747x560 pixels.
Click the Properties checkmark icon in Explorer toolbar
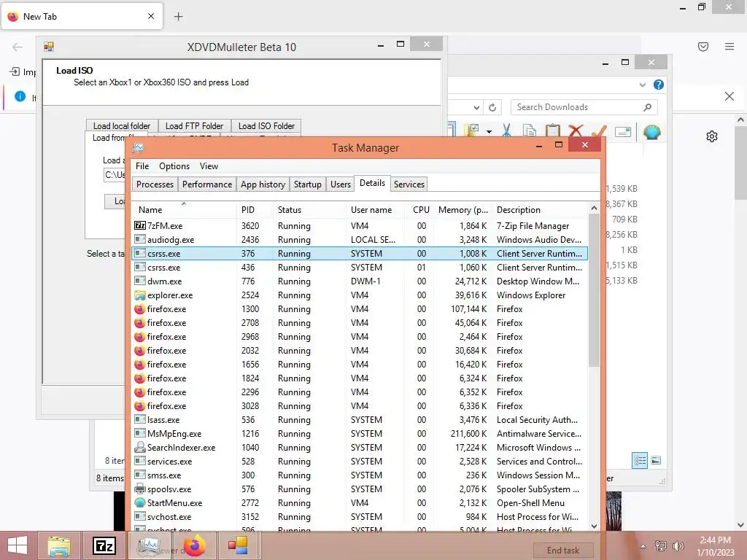click(x=600, y=131)
